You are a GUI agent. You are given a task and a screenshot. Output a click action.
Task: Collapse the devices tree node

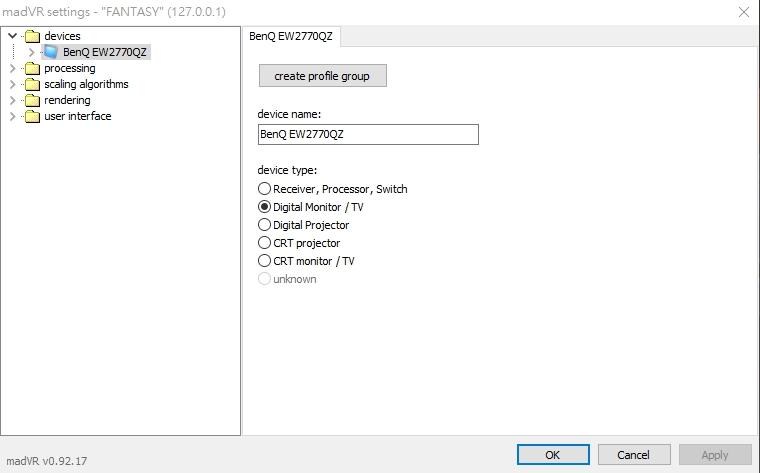coord(12,36)
